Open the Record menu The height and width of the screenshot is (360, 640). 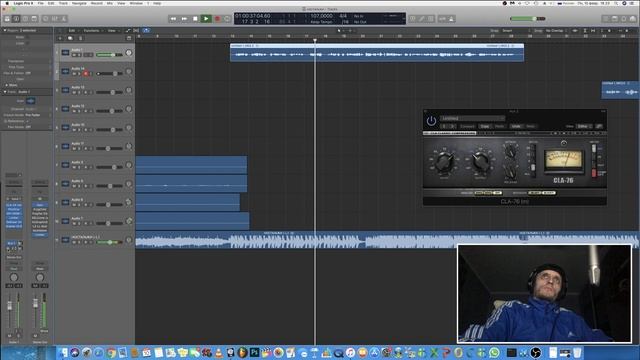(x=97, y=3)
